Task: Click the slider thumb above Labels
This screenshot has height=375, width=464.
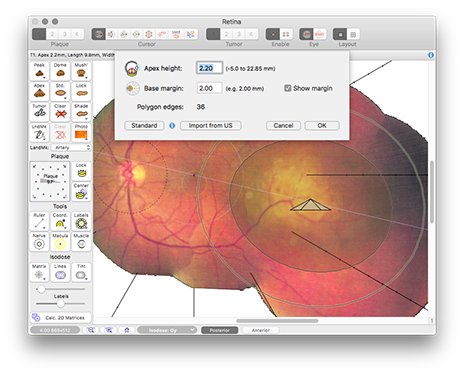Action: pos(41,289)
